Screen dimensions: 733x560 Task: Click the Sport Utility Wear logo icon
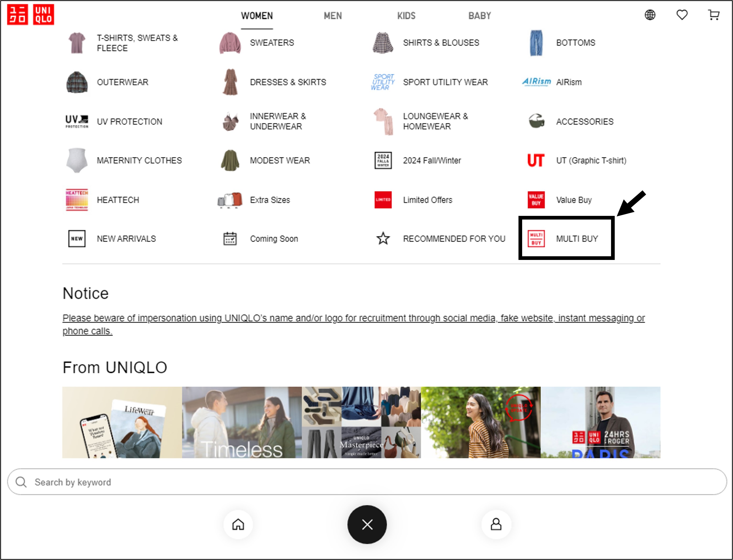pos(383,82)
